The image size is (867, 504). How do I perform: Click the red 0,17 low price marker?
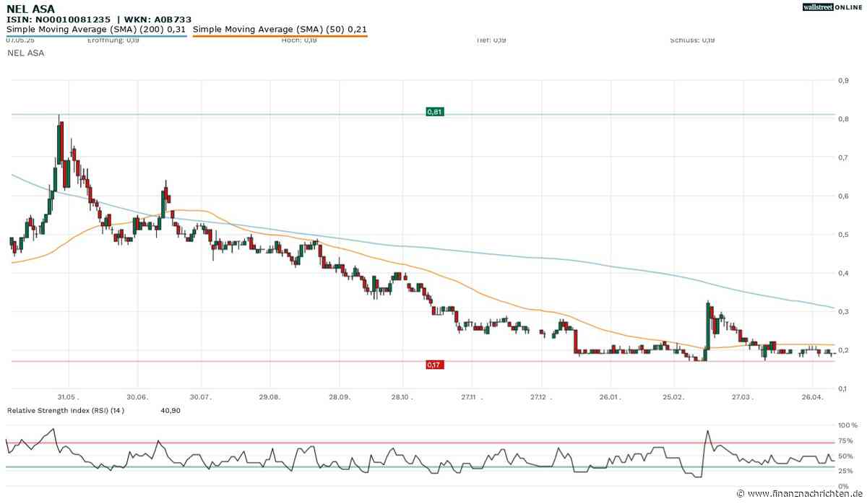[x=434, y=365]
